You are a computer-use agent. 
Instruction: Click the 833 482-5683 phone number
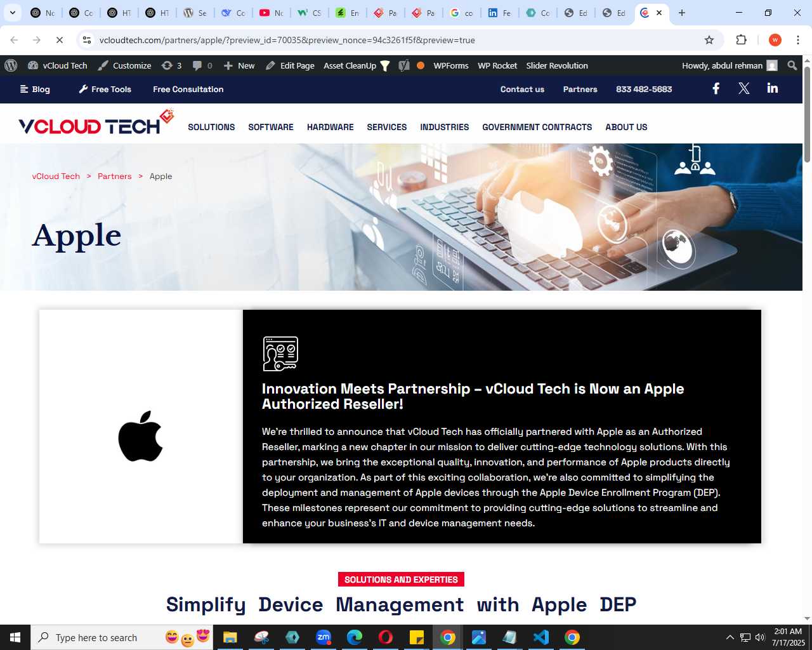click(644, 89)
